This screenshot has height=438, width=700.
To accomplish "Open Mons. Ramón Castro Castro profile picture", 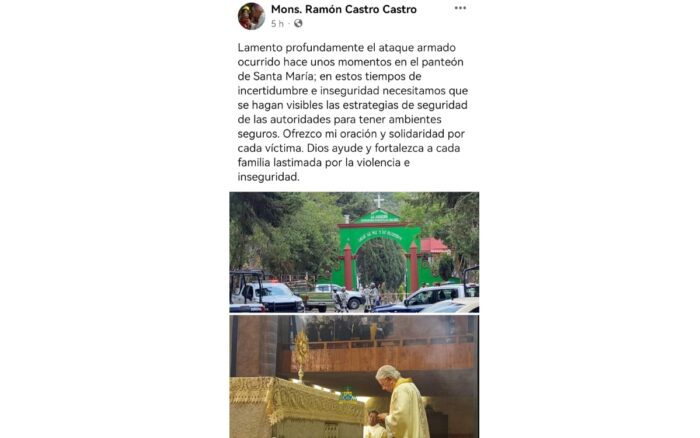I will pyautogui.click(x=251, y=16).
